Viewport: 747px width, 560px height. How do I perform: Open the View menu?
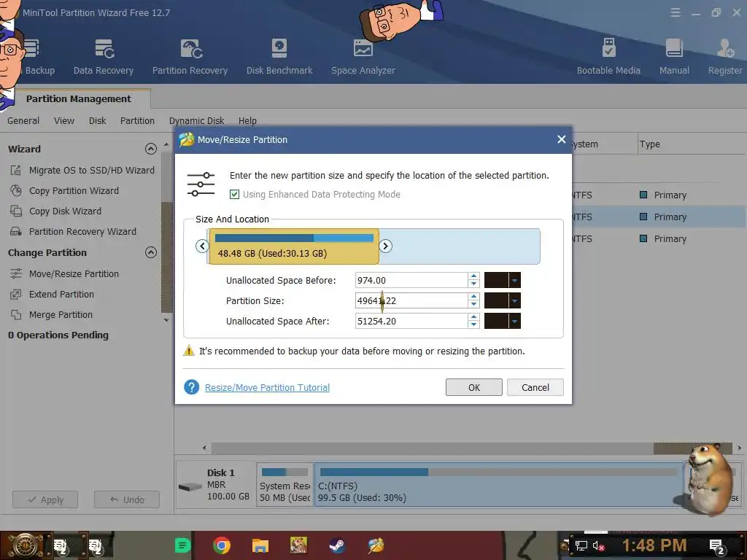pos(64,120)
